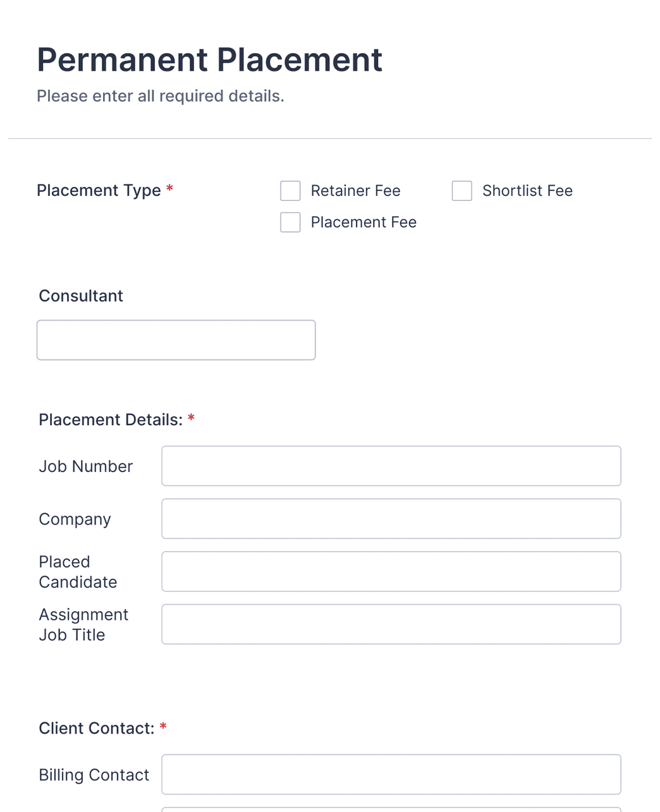Click the instruction text below the title
This screenshot has width=660, height=812.
[161, 96]
